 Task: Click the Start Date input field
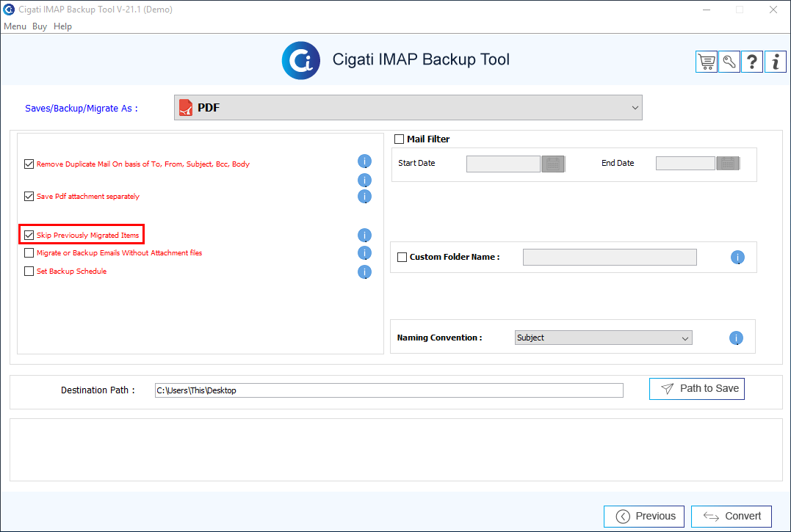[503, 164]
